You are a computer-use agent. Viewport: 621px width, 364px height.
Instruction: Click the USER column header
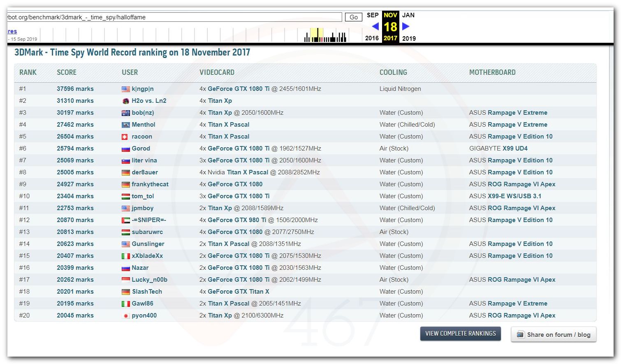130,72
